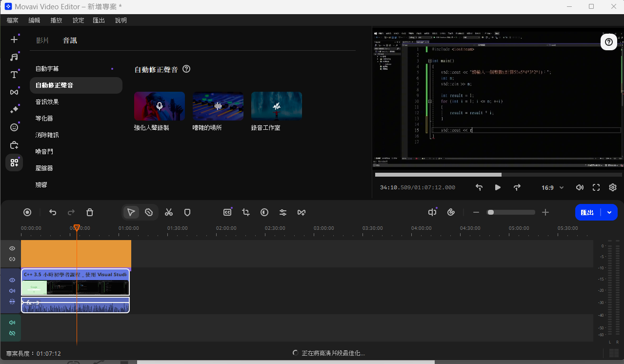Click the record voiceover button
This screenshot has width=624, height=364.
[x=27, y=212]
